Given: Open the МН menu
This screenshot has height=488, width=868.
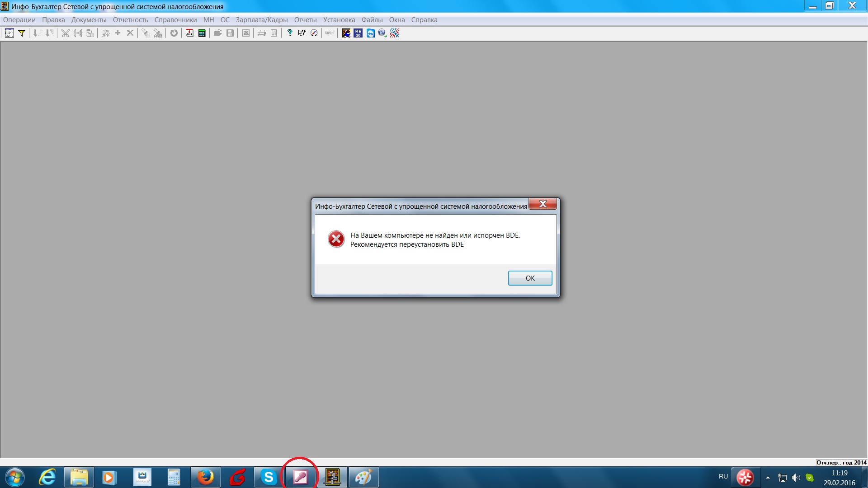Looking at the screenshot, I should [208, 20].
